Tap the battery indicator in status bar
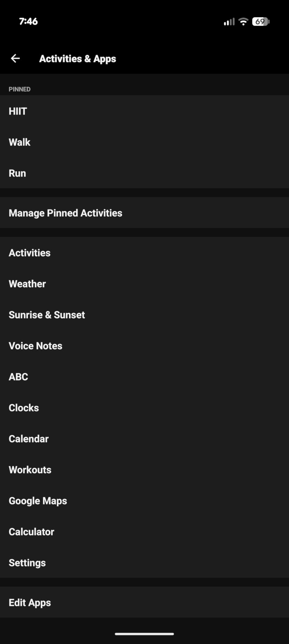This screenshot has height=644, width=289. 261,21
